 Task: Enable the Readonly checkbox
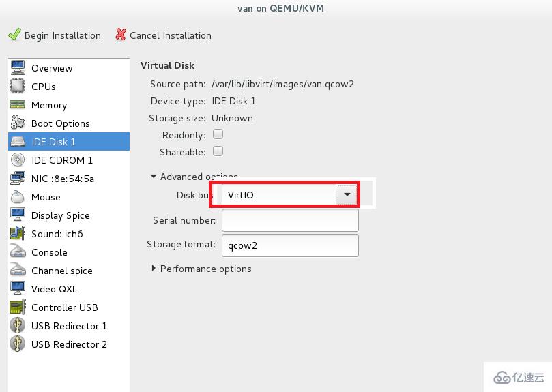coord(218,134)
